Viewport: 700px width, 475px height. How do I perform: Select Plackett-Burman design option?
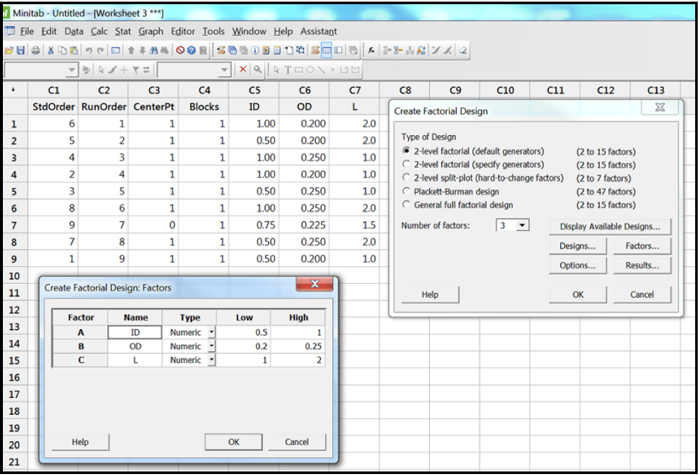(x=406, y=191)
